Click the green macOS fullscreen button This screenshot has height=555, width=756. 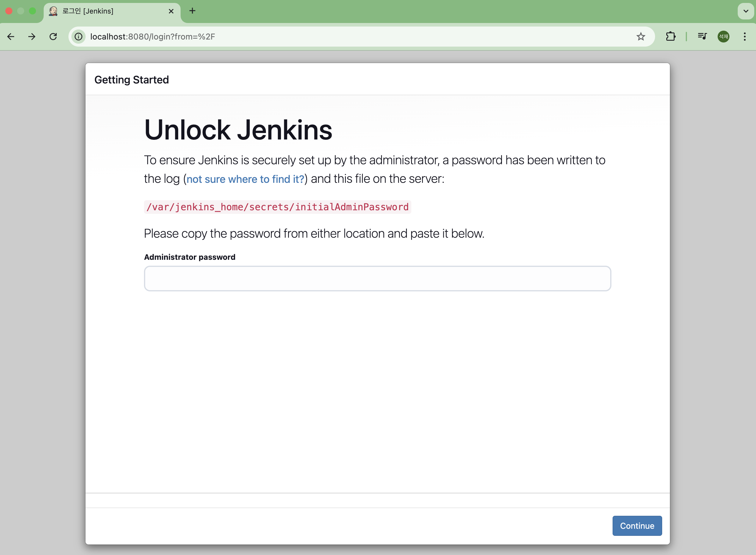click(32, 11)
